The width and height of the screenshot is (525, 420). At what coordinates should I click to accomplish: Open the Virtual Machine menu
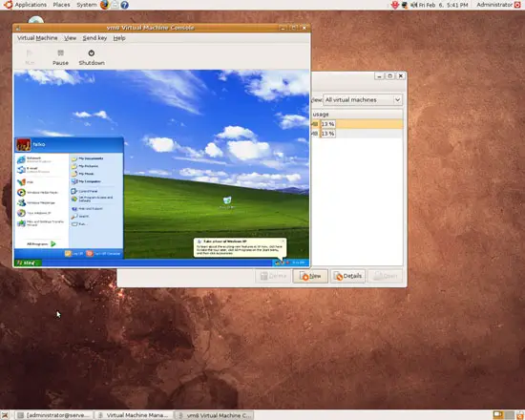(x=37, y=38)
